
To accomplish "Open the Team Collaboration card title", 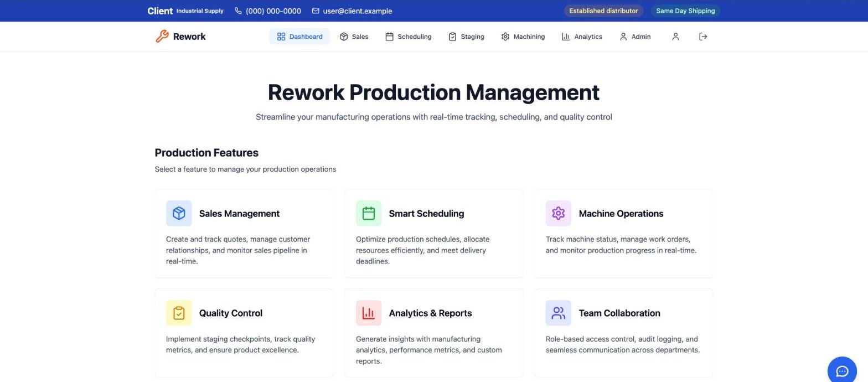I will [619, 313].
